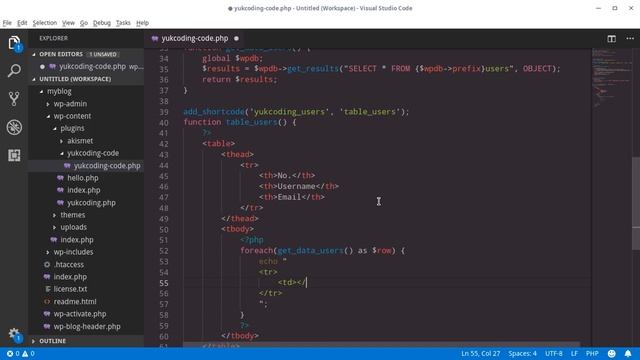Open .htaccess in the explorer
The width and height of the screenshot is (640, 360).
69,264
